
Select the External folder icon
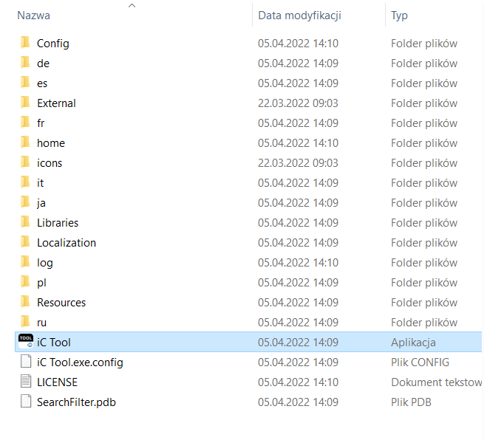[25, 103]
